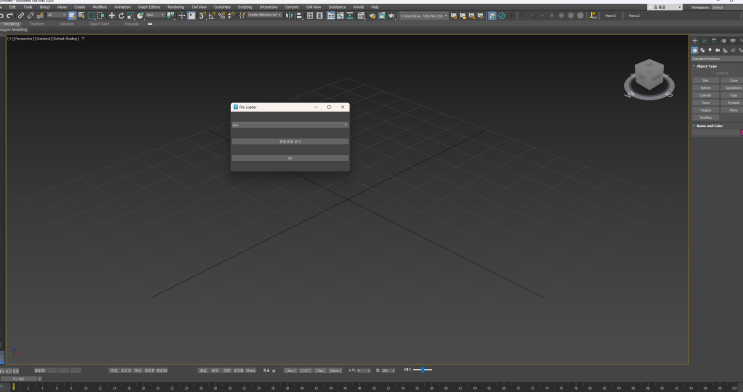Enable the AutoGrid checkbox

[x=713, y=73]
